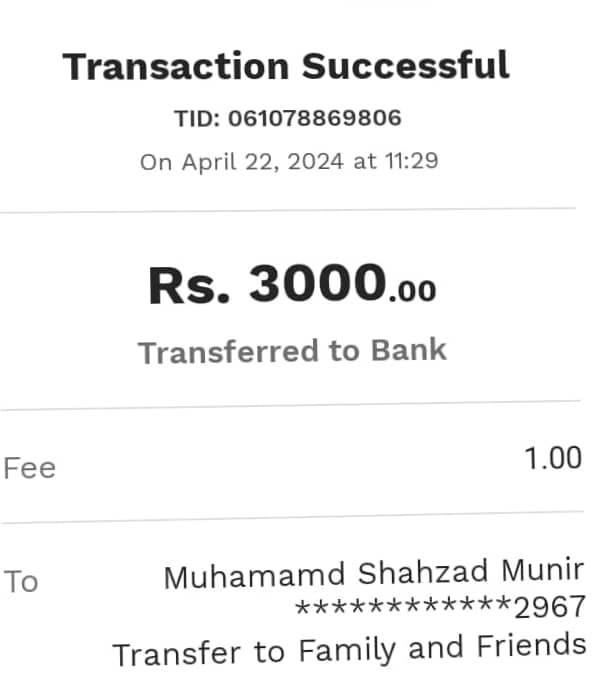Click the Rs. currency prefix
The width and height of the screenshot is (600, 680).
tap(190, 285)
